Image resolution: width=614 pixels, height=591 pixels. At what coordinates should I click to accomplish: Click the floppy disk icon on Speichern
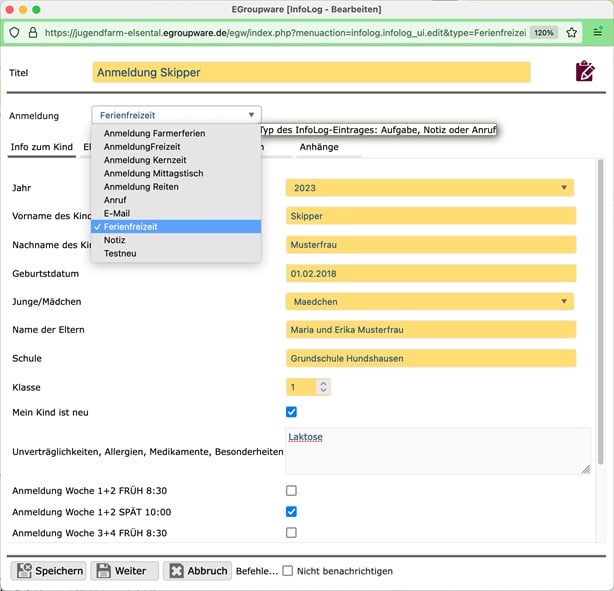24,571
